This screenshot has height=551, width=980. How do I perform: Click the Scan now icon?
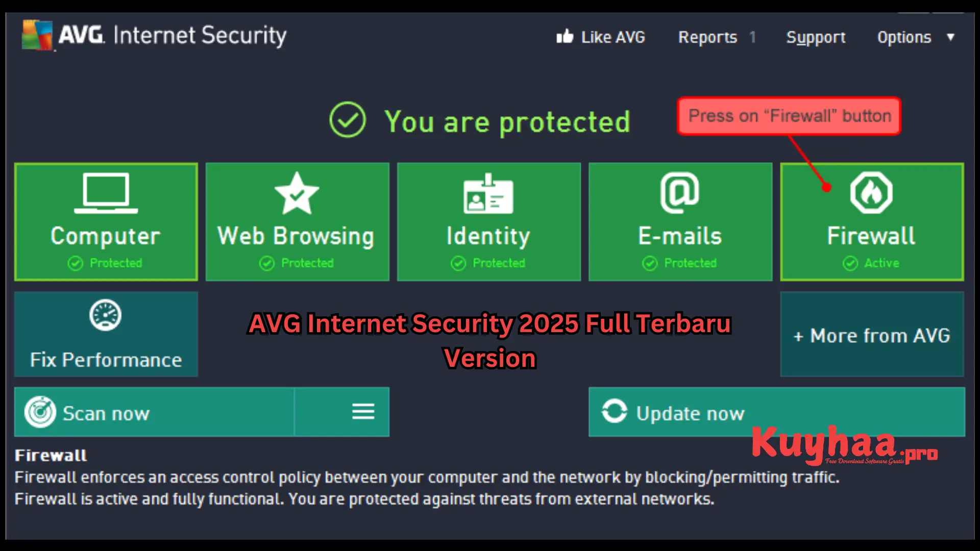pyautogui.click(x=40, y=412)
